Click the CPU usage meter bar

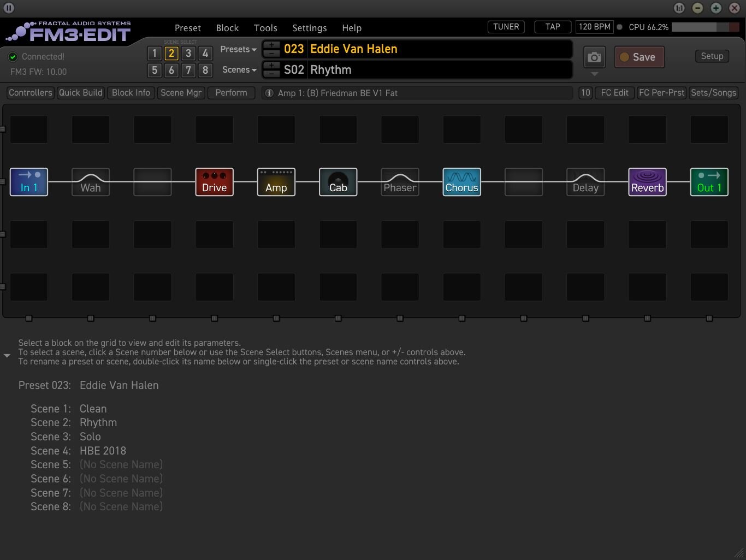pyautogui.click(x=705, y=27)
